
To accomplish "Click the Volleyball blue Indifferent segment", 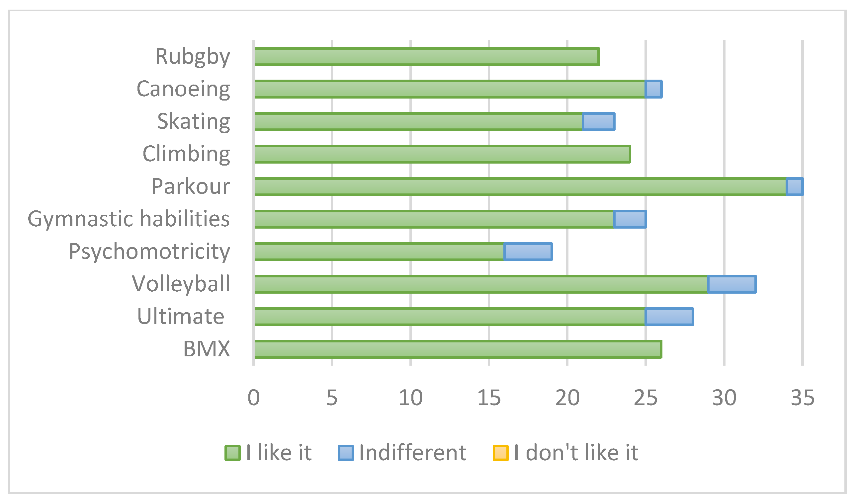I will pyautogui.click(x=732, y=284).
